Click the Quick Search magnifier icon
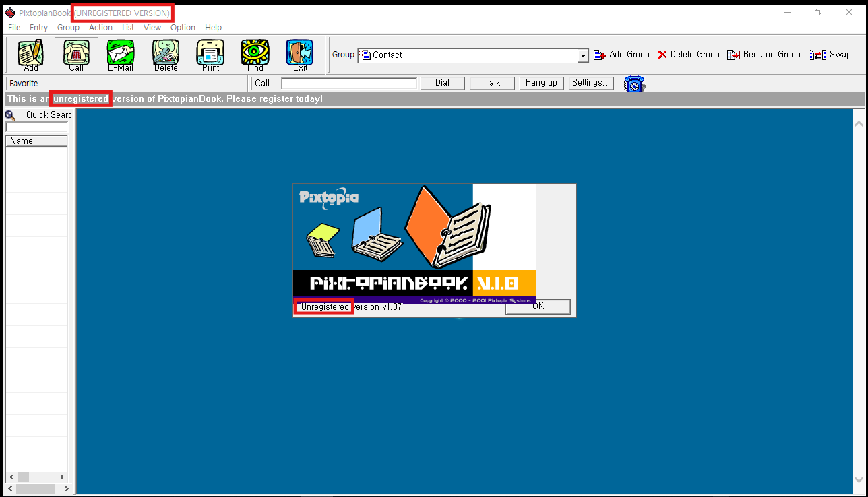Image resolution: width=868 pixels, height=497 pixels. (x=10, y=115)
